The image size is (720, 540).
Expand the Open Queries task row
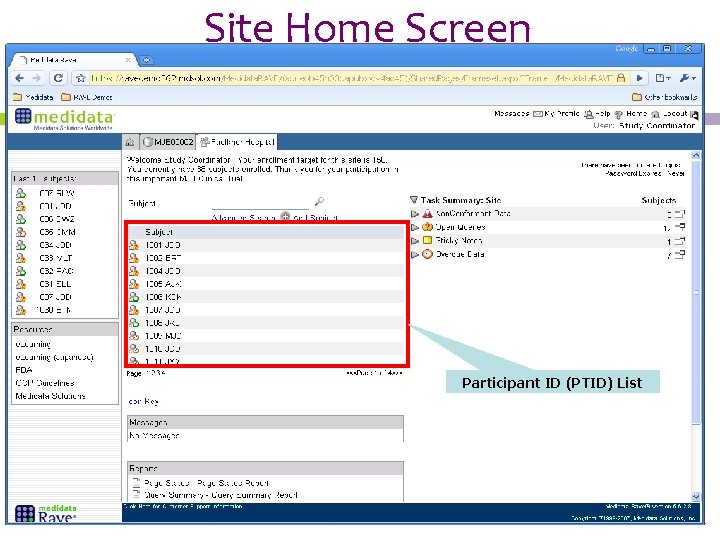pyautogui.click(x=415, y=227)
